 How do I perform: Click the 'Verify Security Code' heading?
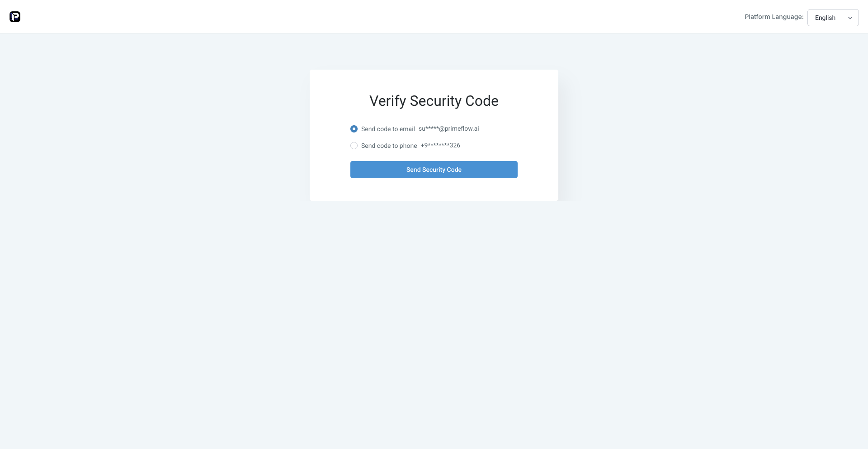click(434, 101)
